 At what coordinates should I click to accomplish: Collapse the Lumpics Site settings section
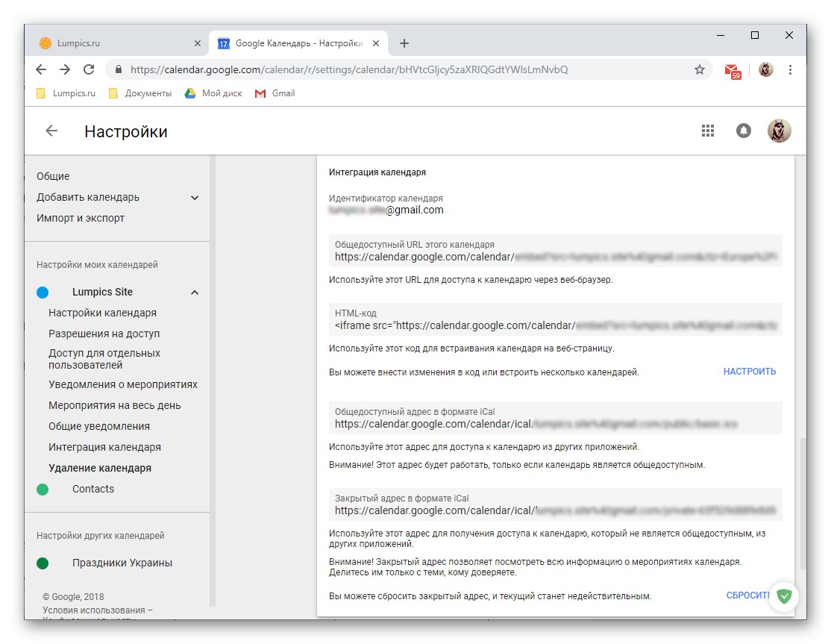pyautogui.click(x=194, y=292)
